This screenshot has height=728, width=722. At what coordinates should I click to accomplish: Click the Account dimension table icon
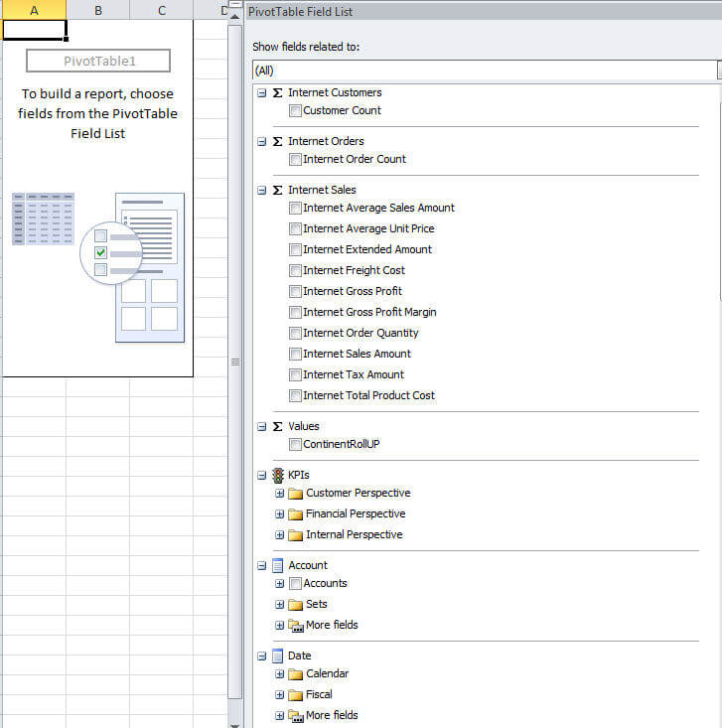(x=278, y=565)
